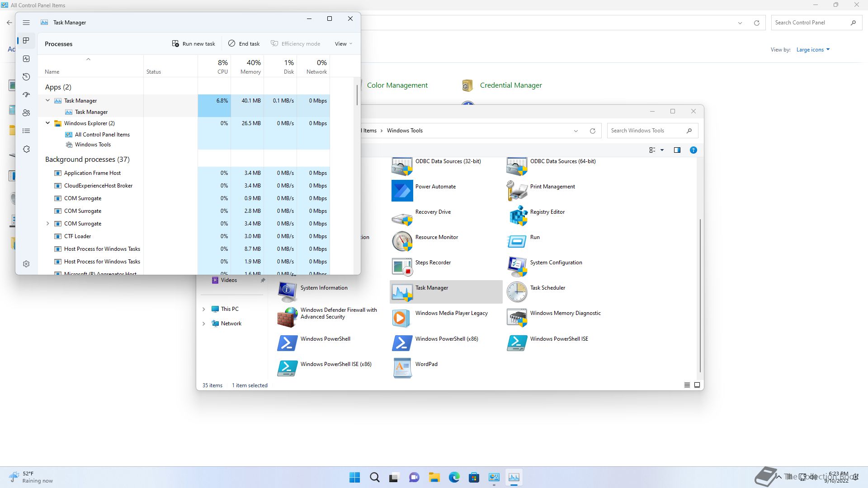The width and height of the screenshot is (868, 488).
Task: Select the System Configuration icon
Action: coord(517,267)
